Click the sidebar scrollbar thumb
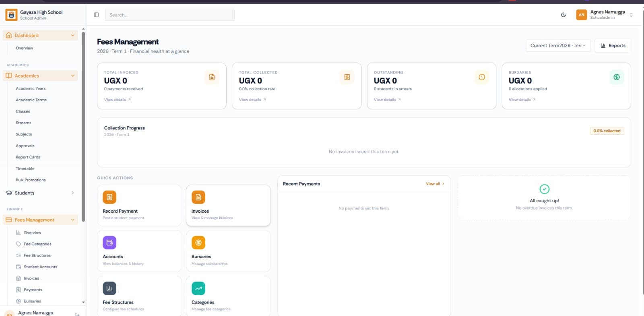 point(83,127)
